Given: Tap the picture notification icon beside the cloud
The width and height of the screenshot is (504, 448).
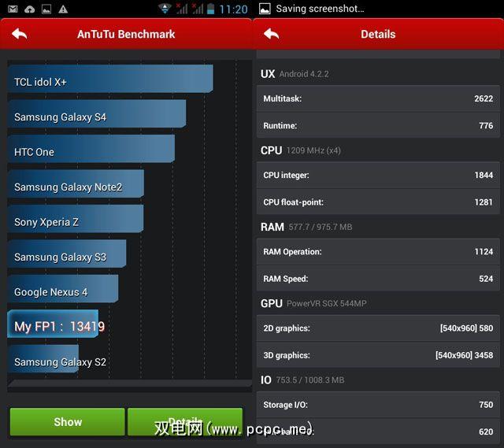Looking at the screenshot, I should click(x=46, y=9).
